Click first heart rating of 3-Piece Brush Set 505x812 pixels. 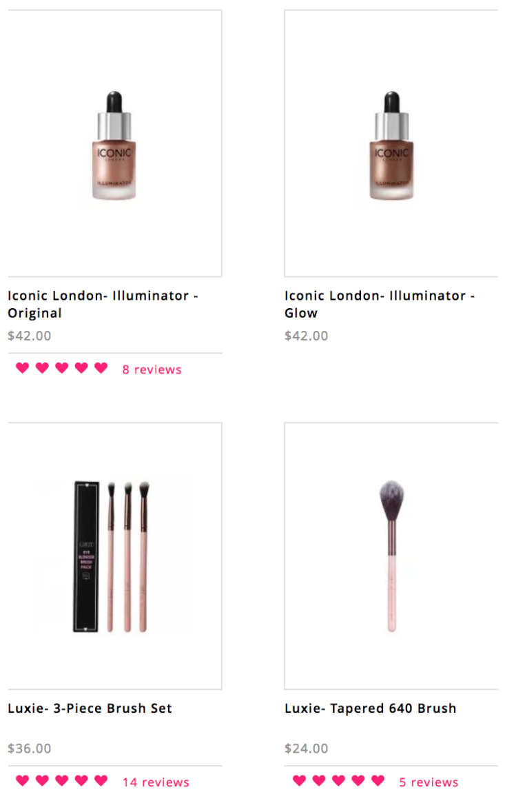tap(22, 780)
